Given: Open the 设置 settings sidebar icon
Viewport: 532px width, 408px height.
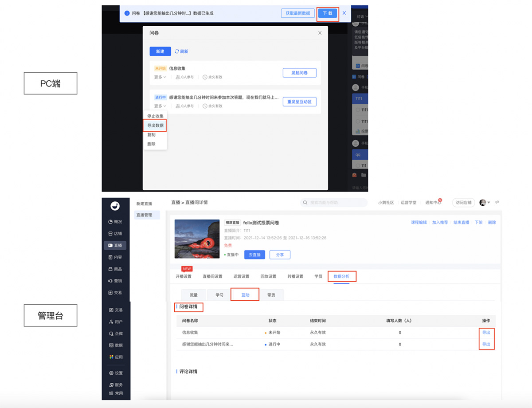Looking at the screenshot, I should point(111,373).
